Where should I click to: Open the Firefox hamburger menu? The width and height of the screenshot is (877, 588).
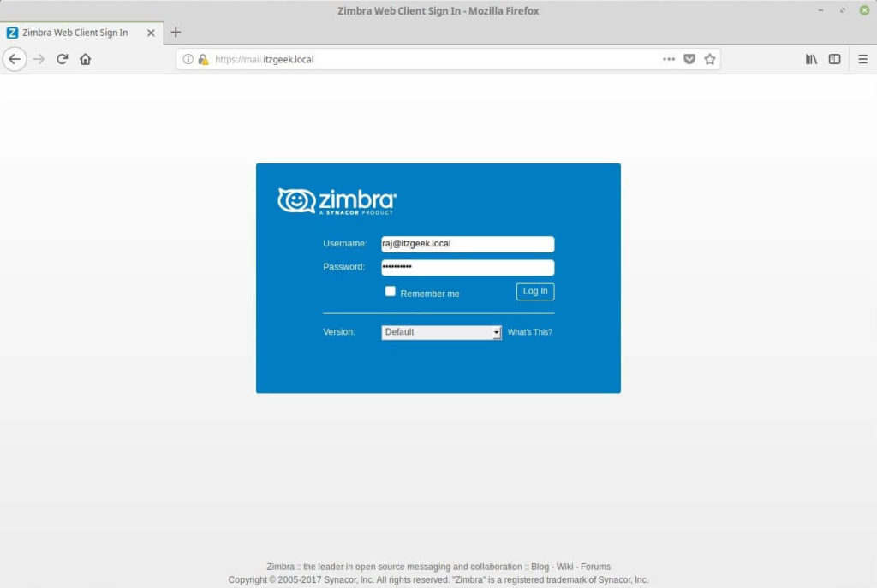[x=863, y=59]
